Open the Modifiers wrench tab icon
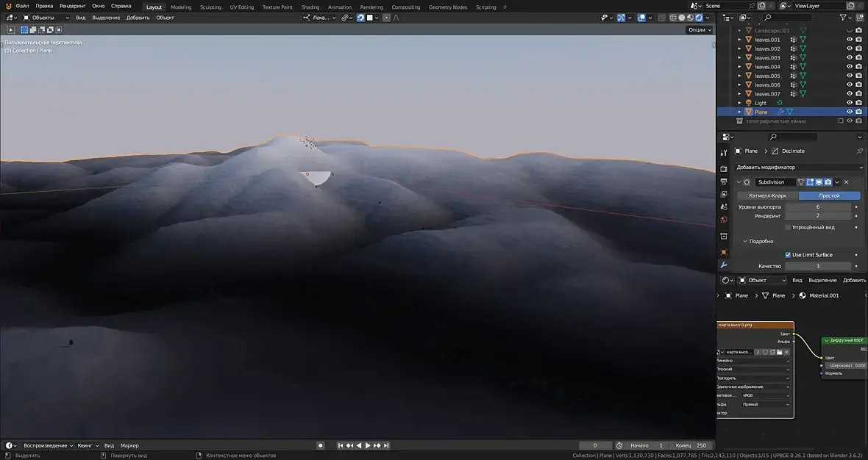Image resolution: width=868 pixels, height=460 pixels. 724,265
